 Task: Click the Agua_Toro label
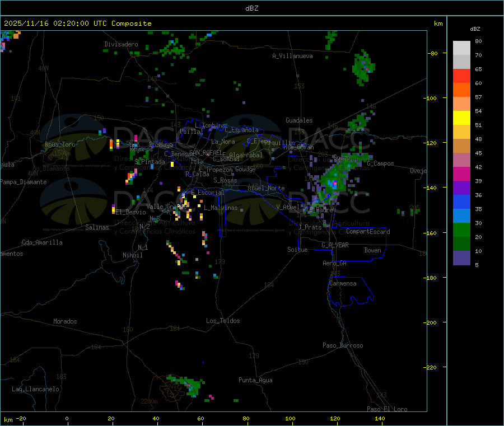60,144
